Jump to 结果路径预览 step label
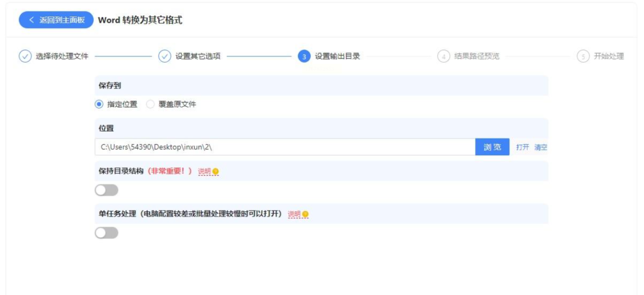The width and height of the screenshot is (644, 295). 477,56
